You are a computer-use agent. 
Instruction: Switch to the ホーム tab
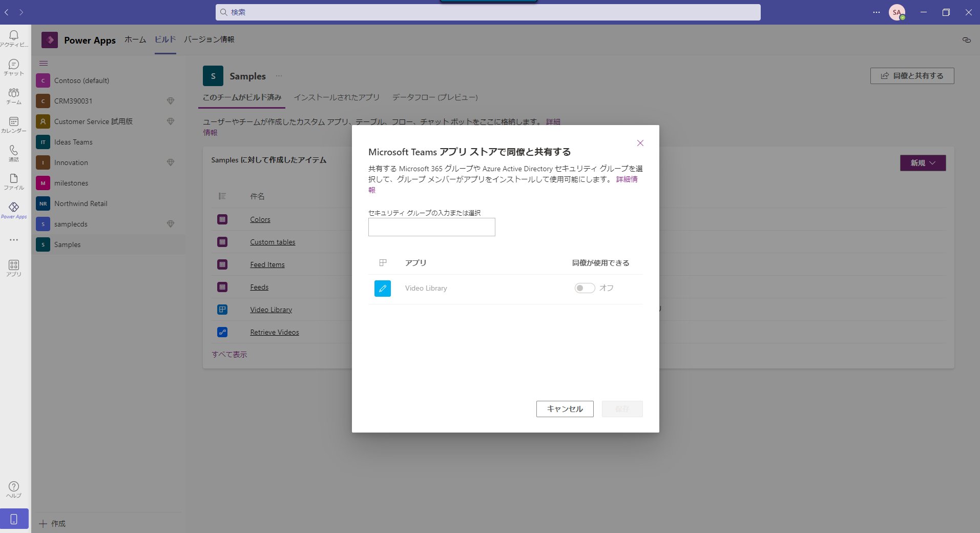[135, 39]
